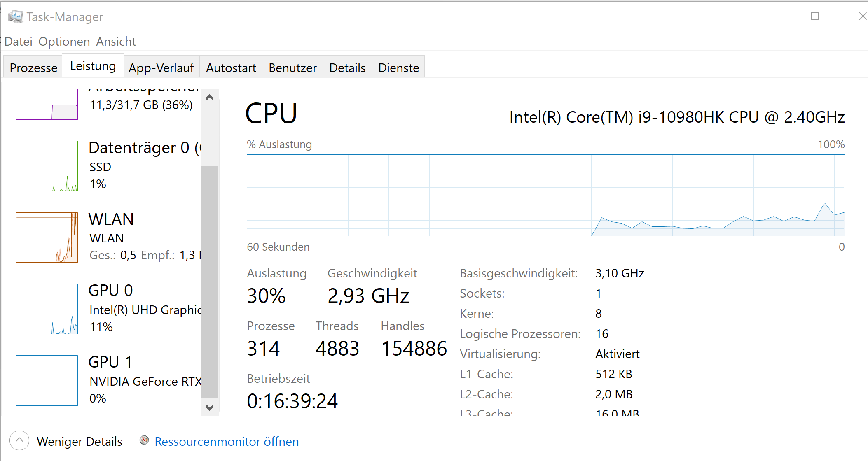
Task: Click the CPU utilization graph
Action: (x=545, y=195)
